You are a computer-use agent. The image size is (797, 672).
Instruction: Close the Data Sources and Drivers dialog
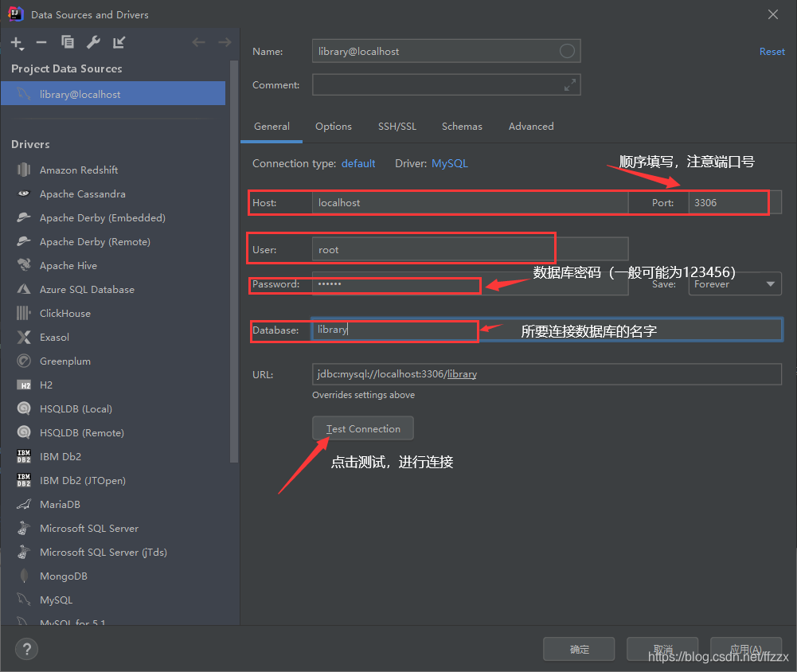pyautogui.click(x=772, y=14)
